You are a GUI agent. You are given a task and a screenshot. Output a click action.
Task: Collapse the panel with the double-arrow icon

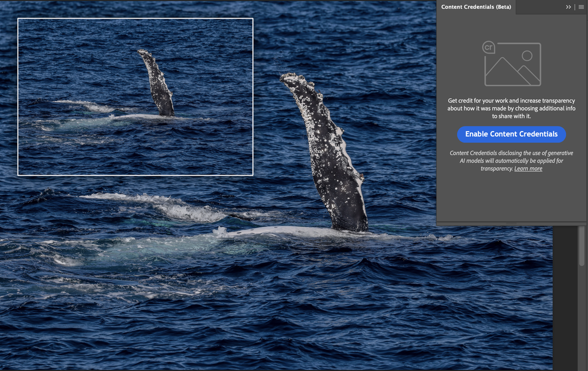tap(568, 7)
